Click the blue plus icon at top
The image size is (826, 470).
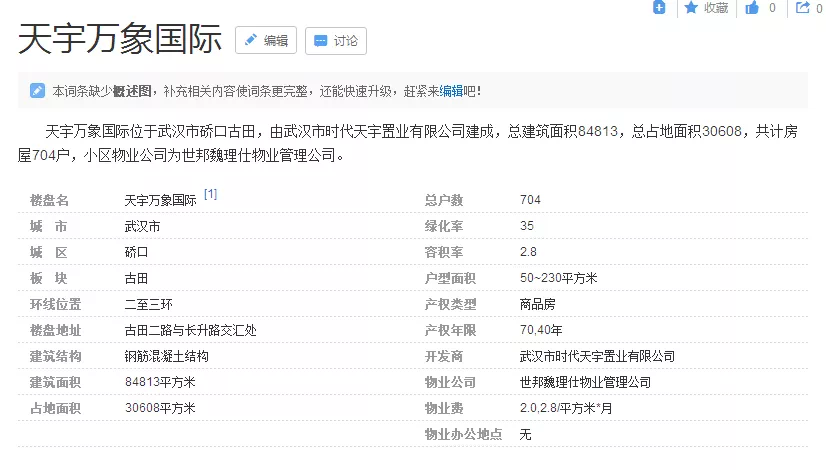click(659, 7)
